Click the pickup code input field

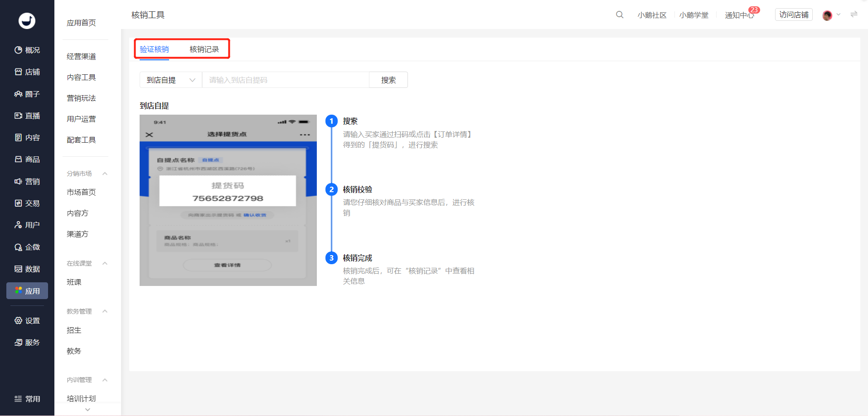(286, 80)
